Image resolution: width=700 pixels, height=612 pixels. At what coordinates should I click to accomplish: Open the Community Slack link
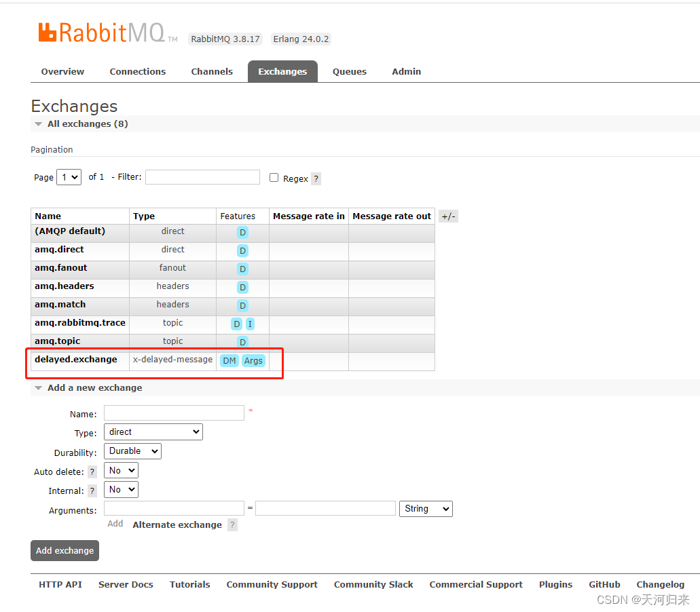[373, 585]
